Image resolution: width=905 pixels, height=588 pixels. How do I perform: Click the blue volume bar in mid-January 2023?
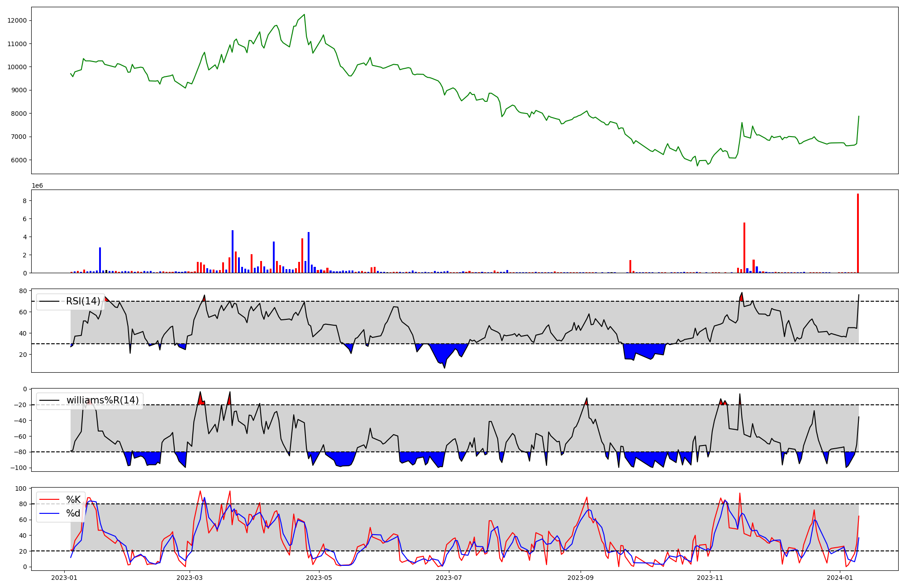(100, 261)
